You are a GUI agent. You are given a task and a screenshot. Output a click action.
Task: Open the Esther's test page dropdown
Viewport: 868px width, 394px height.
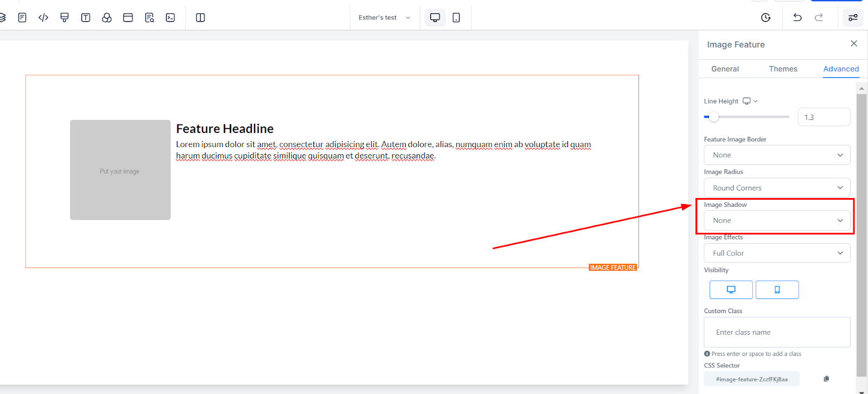385,17
